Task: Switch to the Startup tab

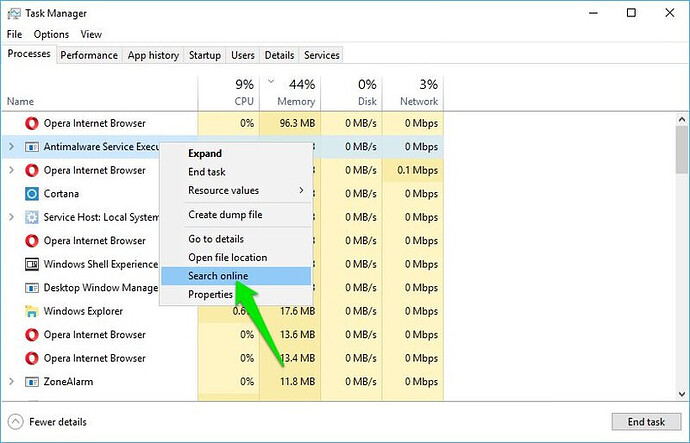Action: [205, 55]
